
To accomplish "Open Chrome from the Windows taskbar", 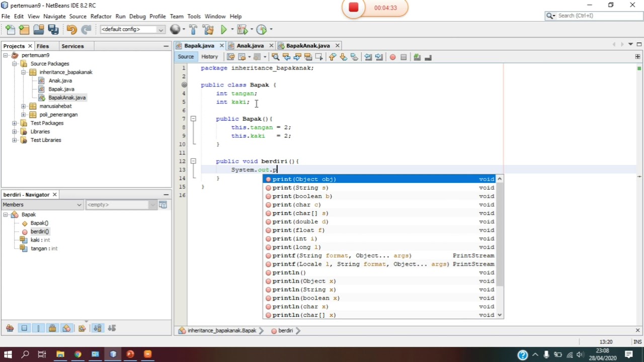I will [77, 354].
